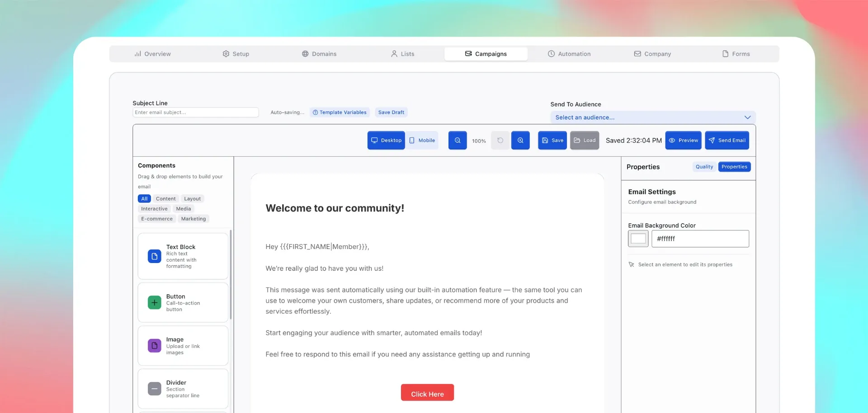This screenshot has width=868, height=413.
Task: Click the Email Settings heading
Action: [x=652, y=192]
